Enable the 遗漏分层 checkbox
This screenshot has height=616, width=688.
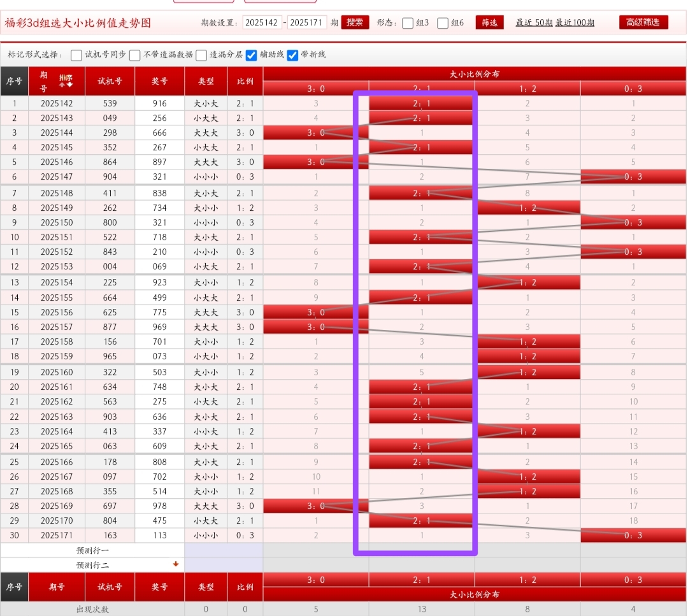201,55
